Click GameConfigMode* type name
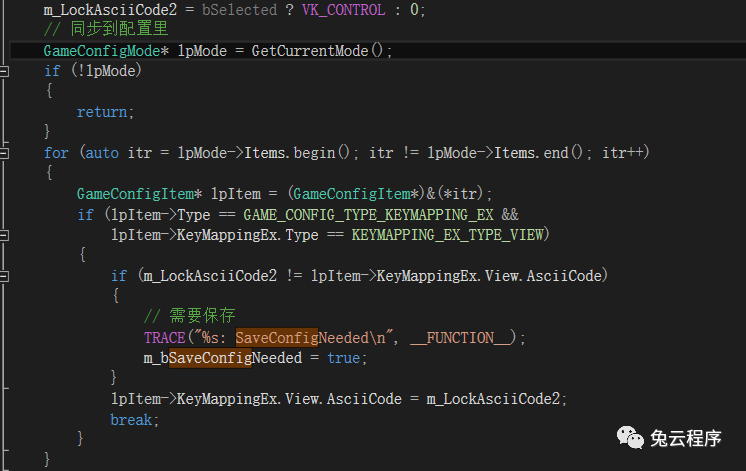746x471 pixels. point(106,50)
